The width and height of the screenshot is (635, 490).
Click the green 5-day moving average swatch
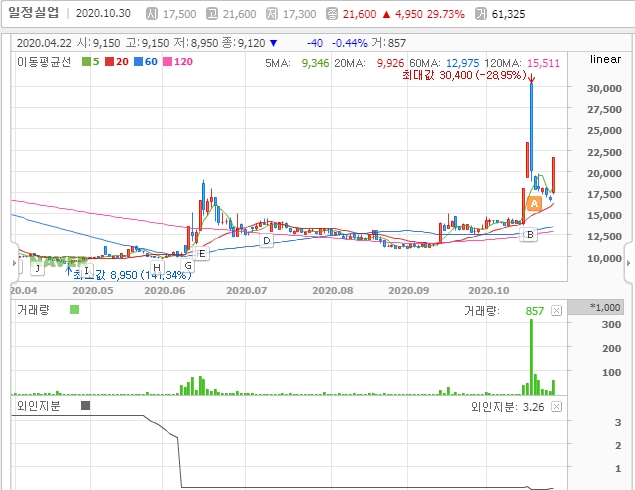pos(86,62)
